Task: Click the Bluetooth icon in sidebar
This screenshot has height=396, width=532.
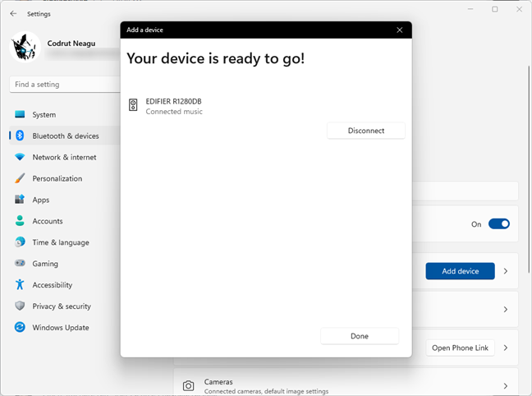Action: (20, 136)
